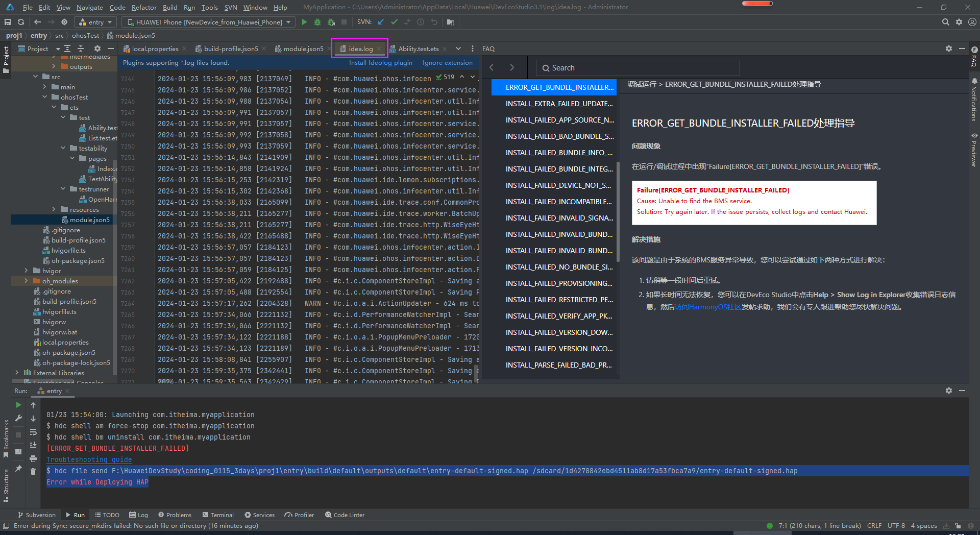Run the app with the green play icon in top toolbar
This screenshot has width=980, height=535.
click(x=304, y=22)
